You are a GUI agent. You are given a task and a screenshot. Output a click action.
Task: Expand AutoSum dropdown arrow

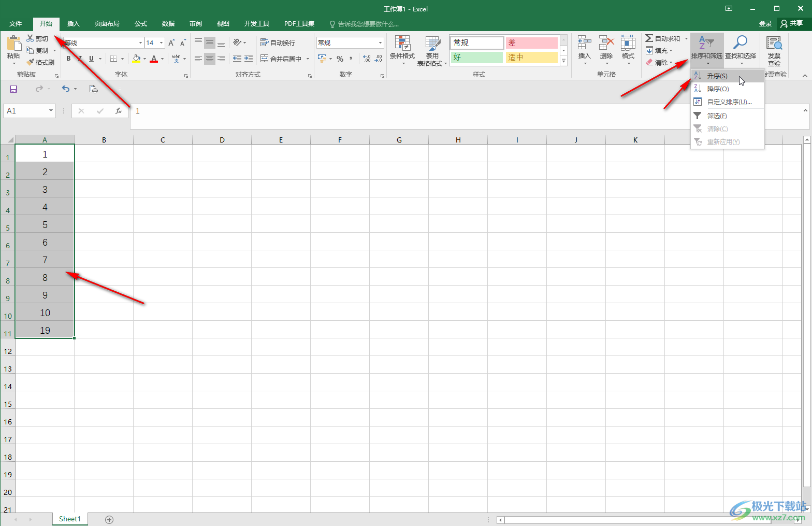[687, 38]
